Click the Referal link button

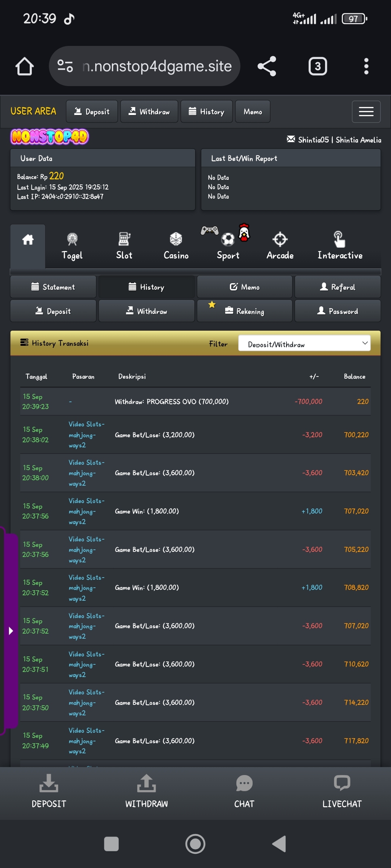click(337, 287)
